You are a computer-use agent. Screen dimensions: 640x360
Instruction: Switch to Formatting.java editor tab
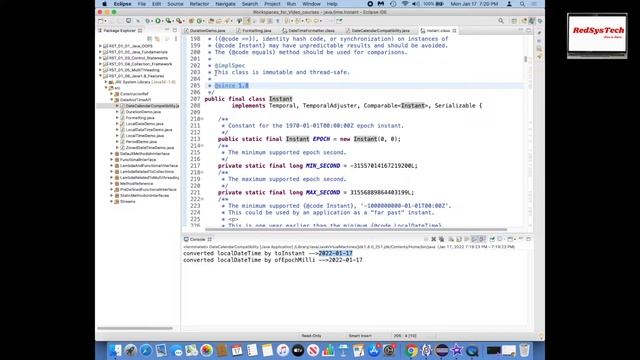(256, 31)
